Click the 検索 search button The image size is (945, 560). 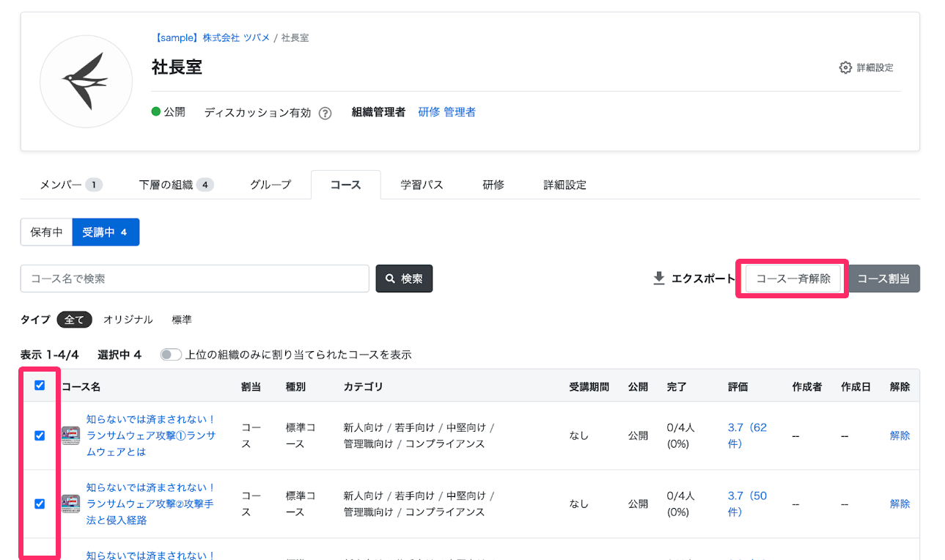coord(404,279)
